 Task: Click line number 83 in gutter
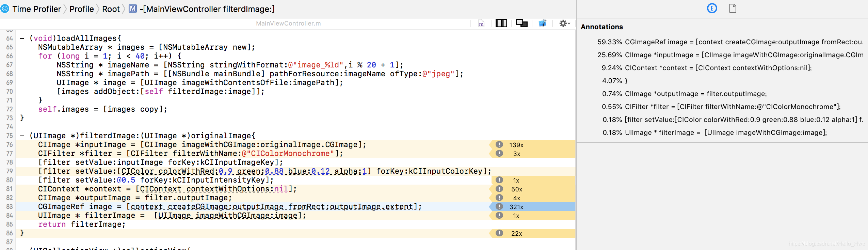[x=9, y=207]
